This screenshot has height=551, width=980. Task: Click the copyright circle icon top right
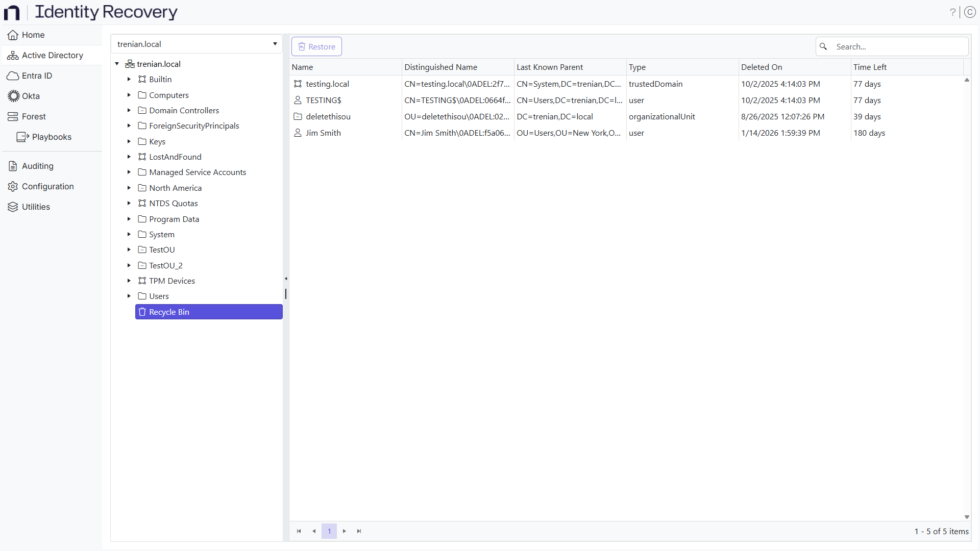click(x=970, y=12)
